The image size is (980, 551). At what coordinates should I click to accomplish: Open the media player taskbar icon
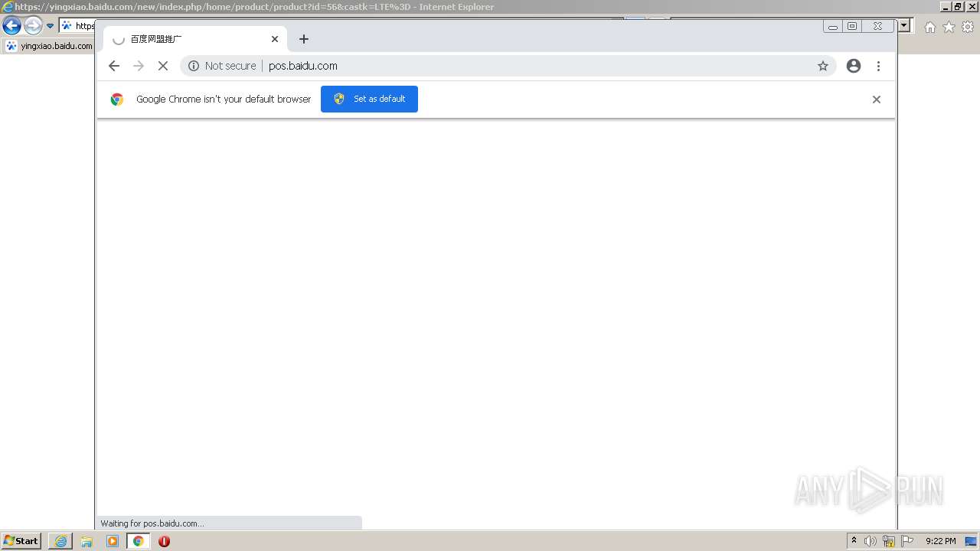(113, 541)
